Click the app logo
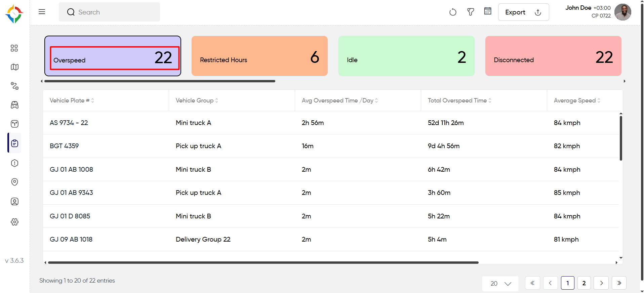This screenshot has height=293, width=644. pos(14,14)
